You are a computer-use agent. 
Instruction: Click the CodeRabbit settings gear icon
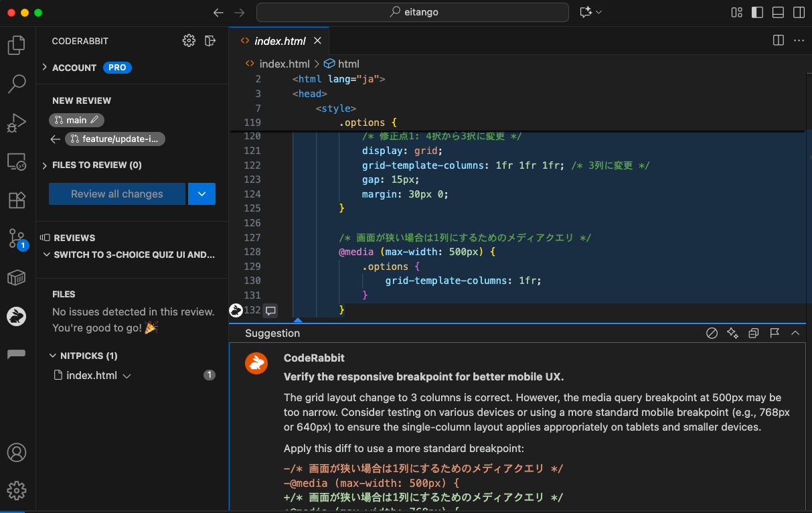(189, 41)
